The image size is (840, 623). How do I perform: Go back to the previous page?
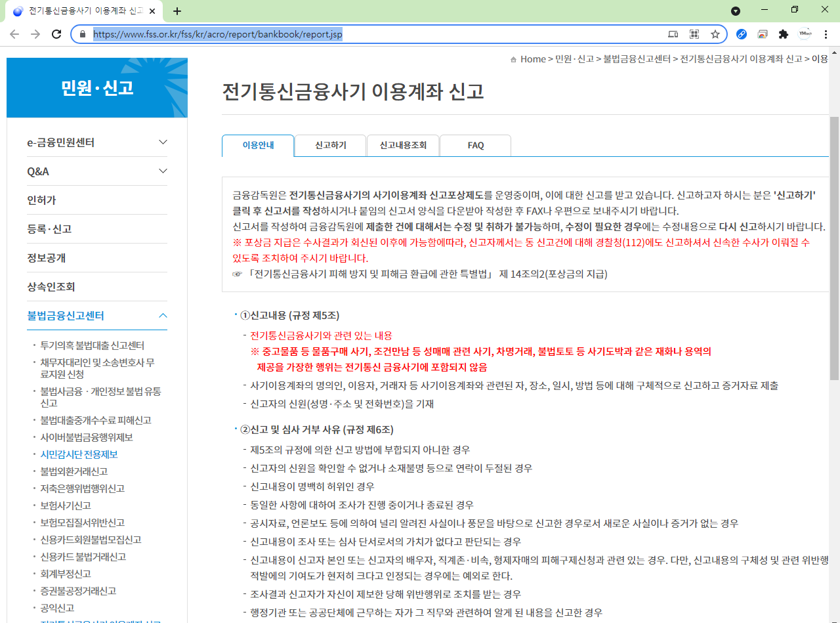pos(14,34)
